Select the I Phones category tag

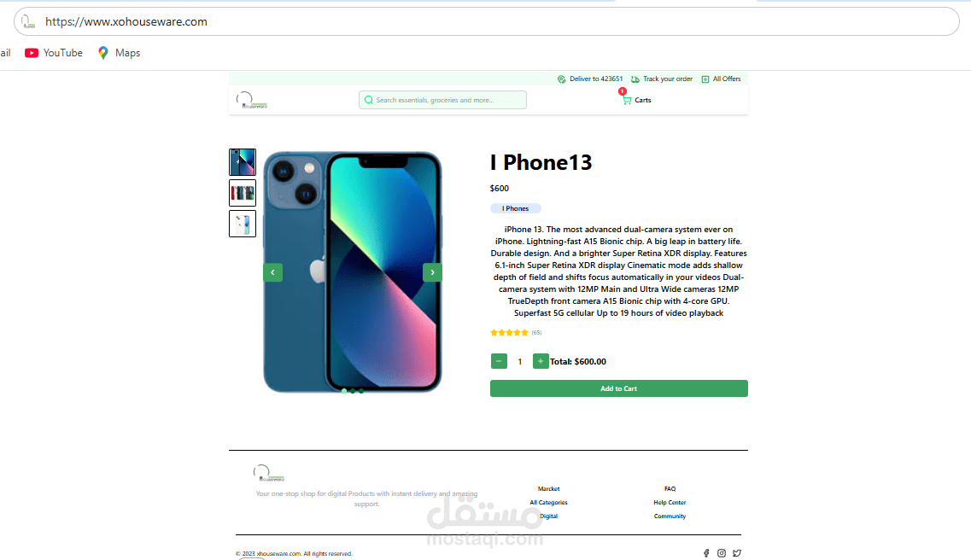tap(515, 208)
